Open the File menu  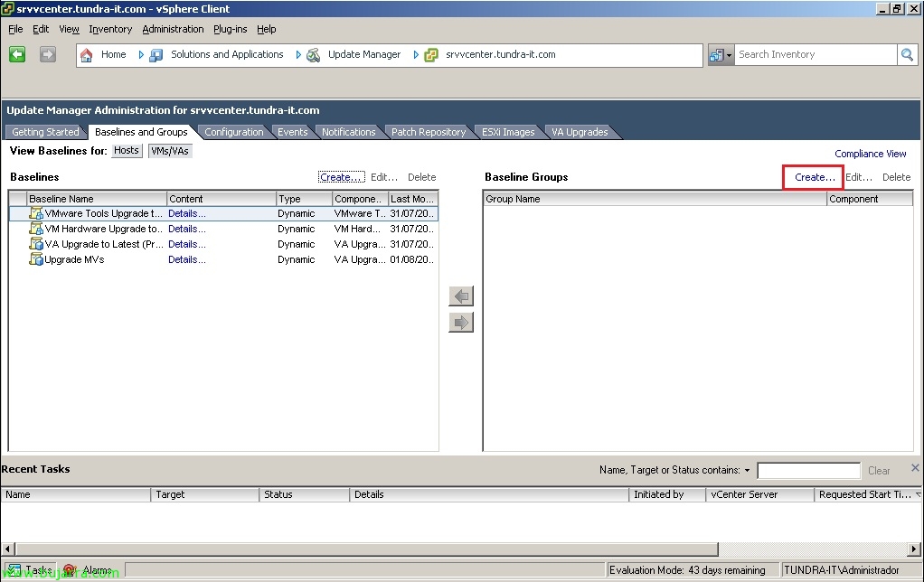point(15,29)
